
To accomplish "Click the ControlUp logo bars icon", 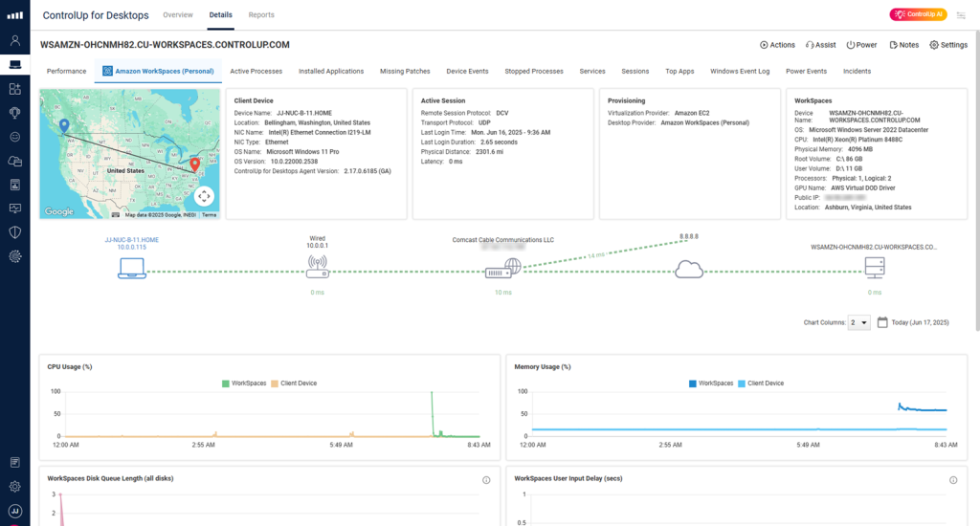I will (x=15, y=15).
